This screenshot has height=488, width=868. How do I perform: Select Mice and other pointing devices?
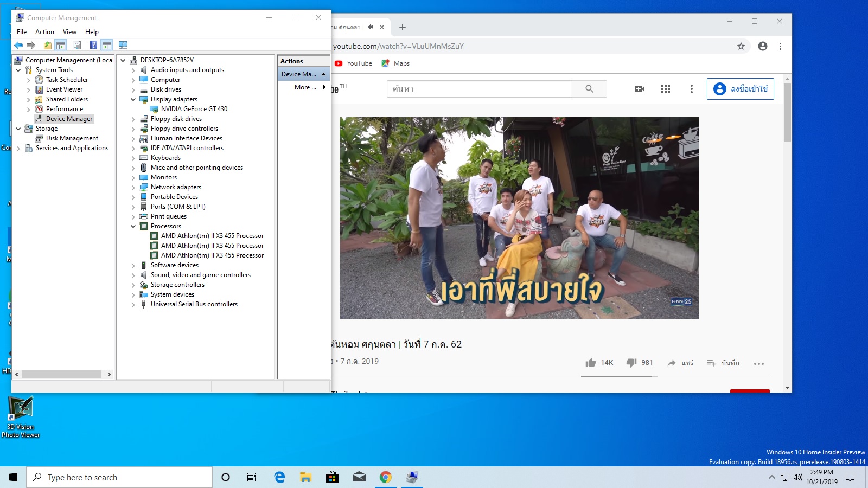pyautogui.click(x=197, y=168)
